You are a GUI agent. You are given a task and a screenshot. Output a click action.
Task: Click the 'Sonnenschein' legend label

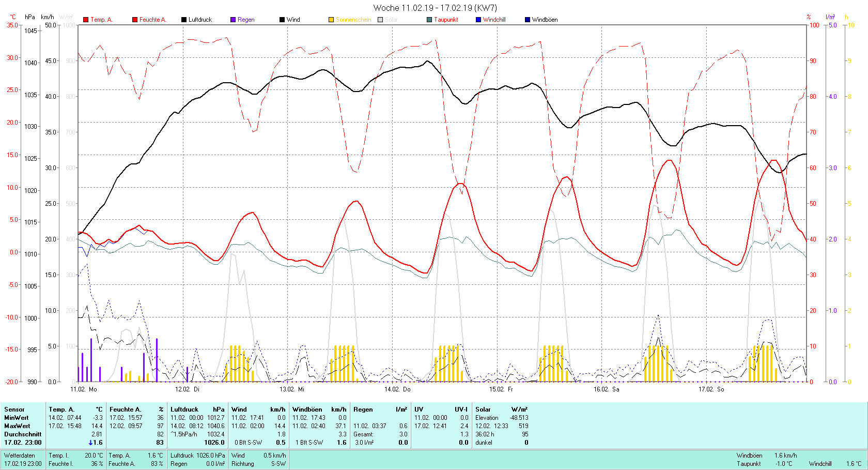pyautogui.click(x=353, y=20)
